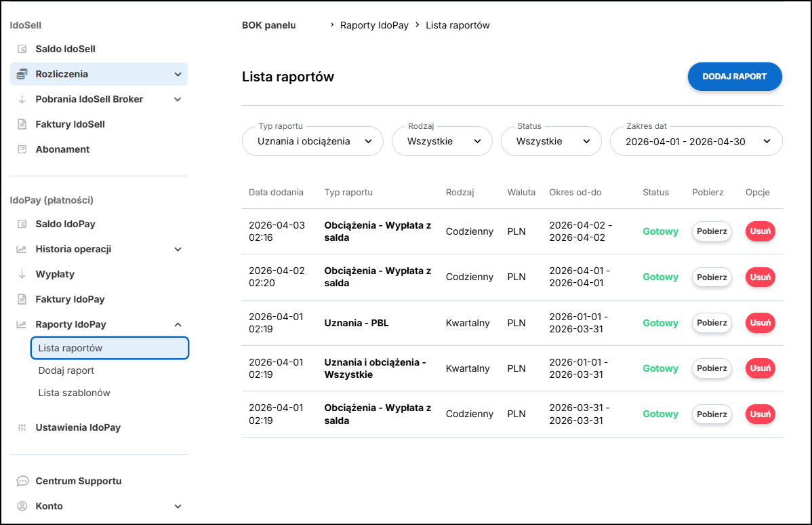Open the Zakres dat date range selector
Screen dimensions: 812x525
pyautogui.click(x=695, y=141)
